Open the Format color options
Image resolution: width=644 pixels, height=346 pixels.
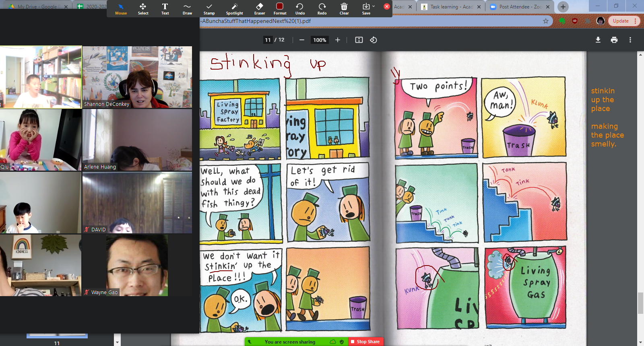click(280, 9)
